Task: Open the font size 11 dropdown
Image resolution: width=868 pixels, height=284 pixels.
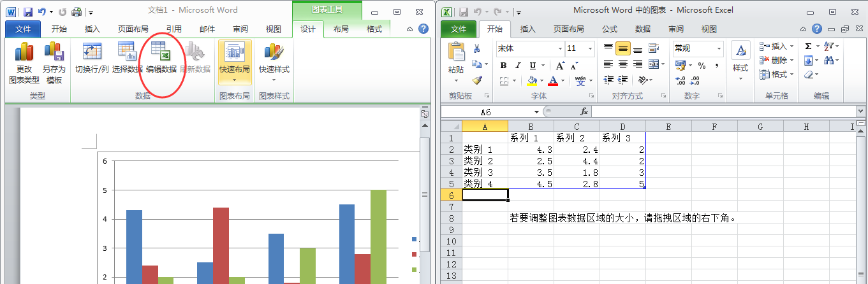Action: (591, 48)
